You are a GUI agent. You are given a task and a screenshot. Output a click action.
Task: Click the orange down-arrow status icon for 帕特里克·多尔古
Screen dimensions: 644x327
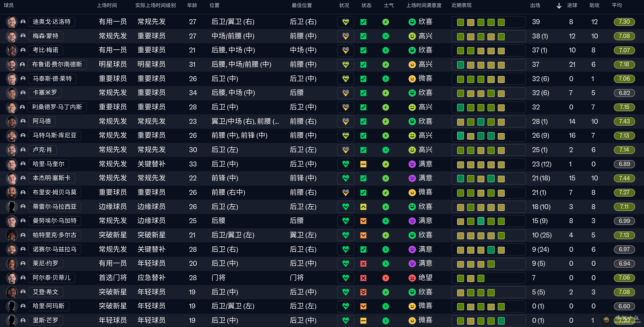coord(363,235)
